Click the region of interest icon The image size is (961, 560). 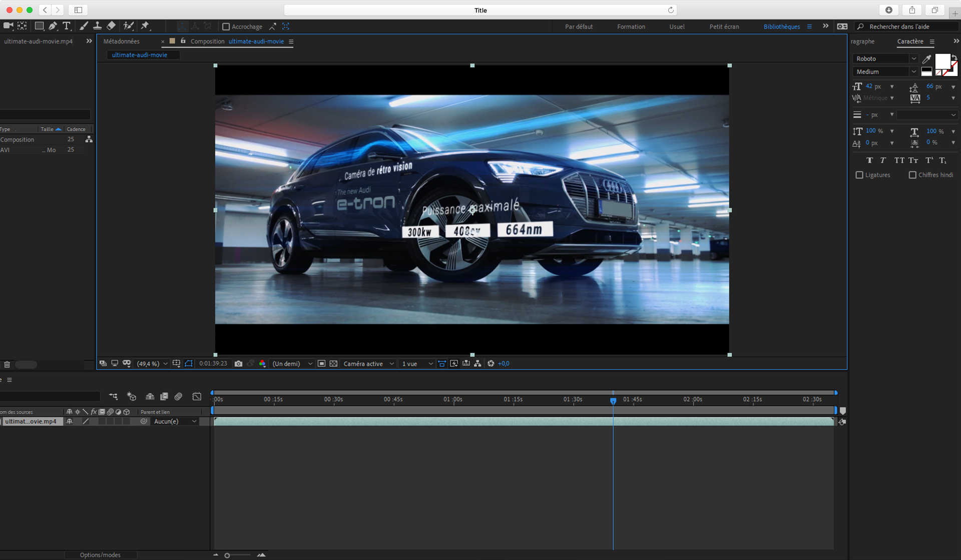(321, 364)
